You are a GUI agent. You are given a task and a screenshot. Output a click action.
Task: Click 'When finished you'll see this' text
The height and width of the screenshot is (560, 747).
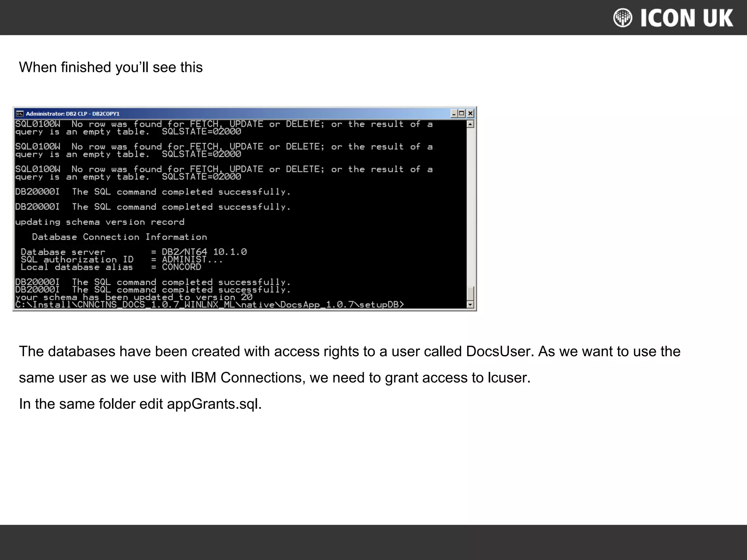point(111,67)
